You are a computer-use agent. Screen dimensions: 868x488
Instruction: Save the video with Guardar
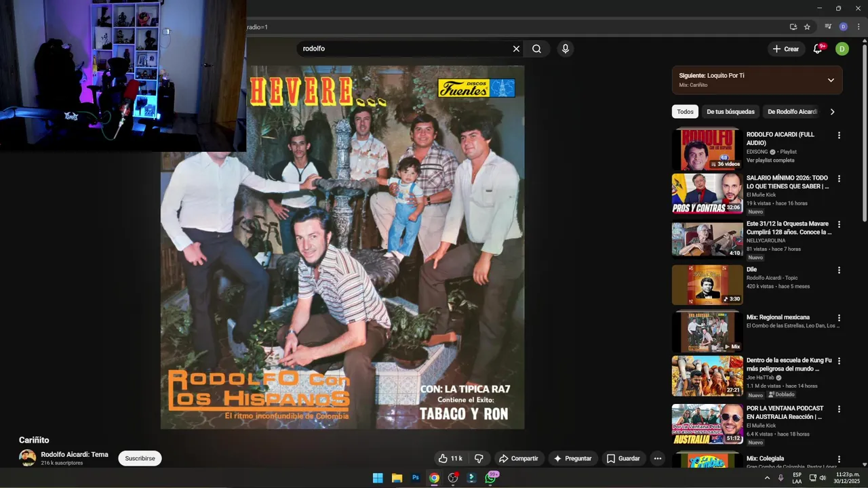point(623,459)
